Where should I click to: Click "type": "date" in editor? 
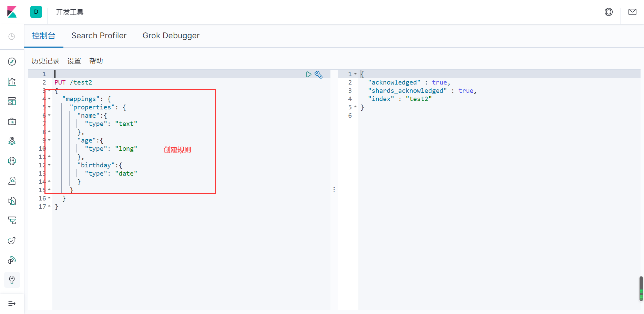point(111,174)
